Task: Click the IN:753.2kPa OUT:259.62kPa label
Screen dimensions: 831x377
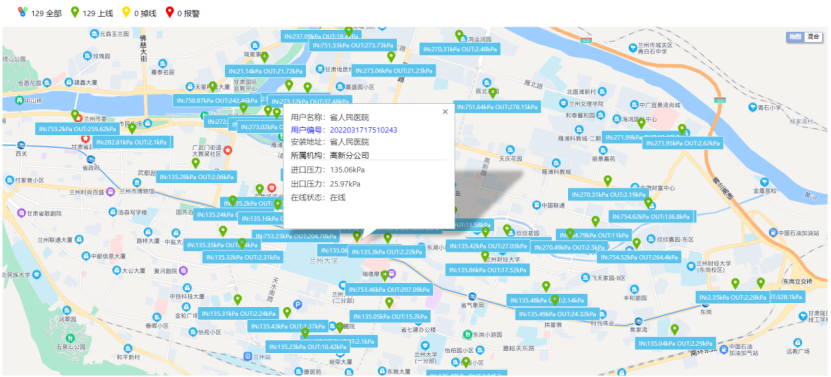Action: coord(77,128)
